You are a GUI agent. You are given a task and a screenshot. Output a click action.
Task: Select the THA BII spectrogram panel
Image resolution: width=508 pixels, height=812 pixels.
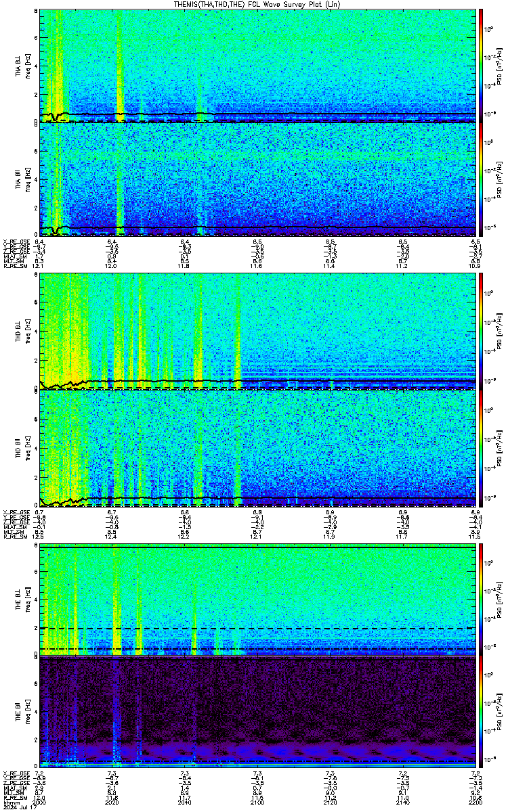(x=257, y=179)
